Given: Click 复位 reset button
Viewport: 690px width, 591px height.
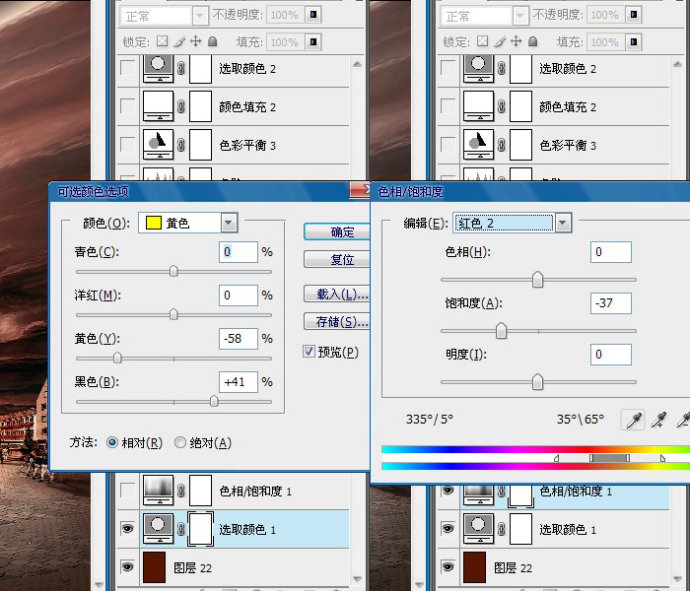Looking at the screenshot, I should tap(337, 259).
